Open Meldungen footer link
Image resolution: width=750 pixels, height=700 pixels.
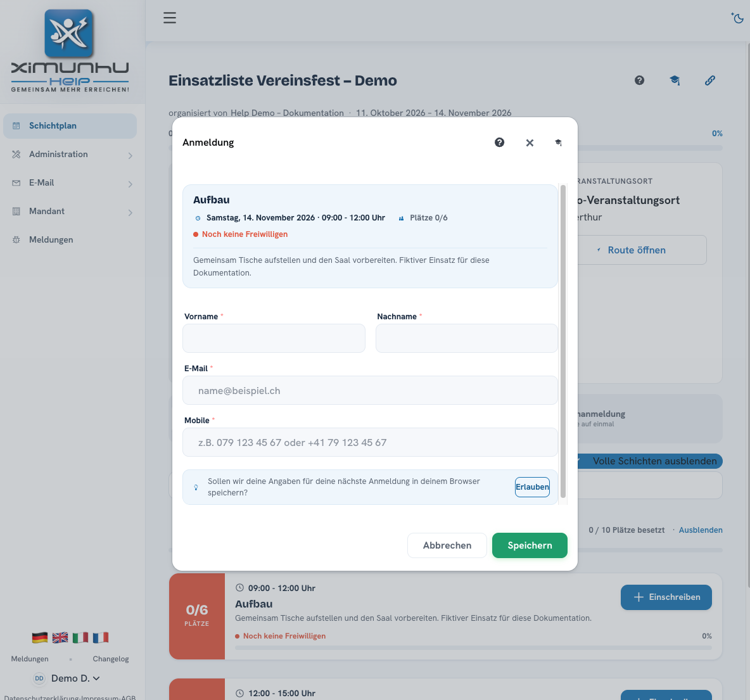(30, 659)
